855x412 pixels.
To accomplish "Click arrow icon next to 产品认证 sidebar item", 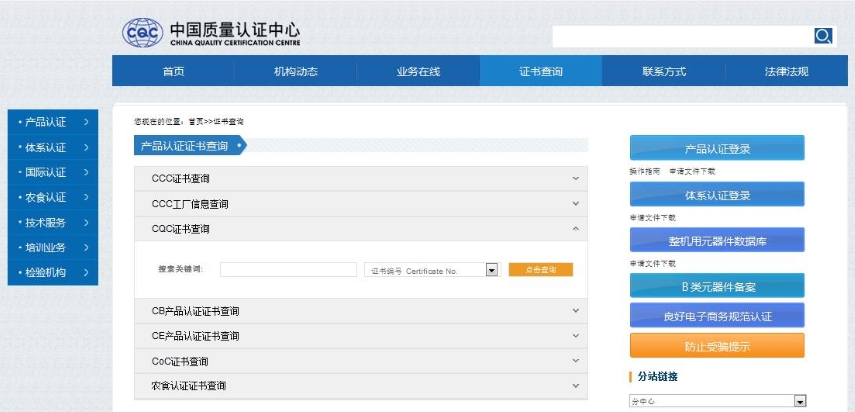I will (87, 122).
